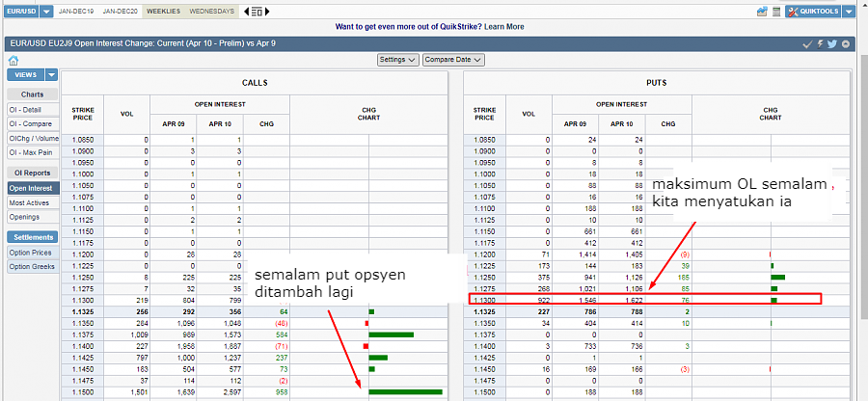
Task: Expand the QUIKTOOLS dropdown arrow
Action: tap(849, 11)
